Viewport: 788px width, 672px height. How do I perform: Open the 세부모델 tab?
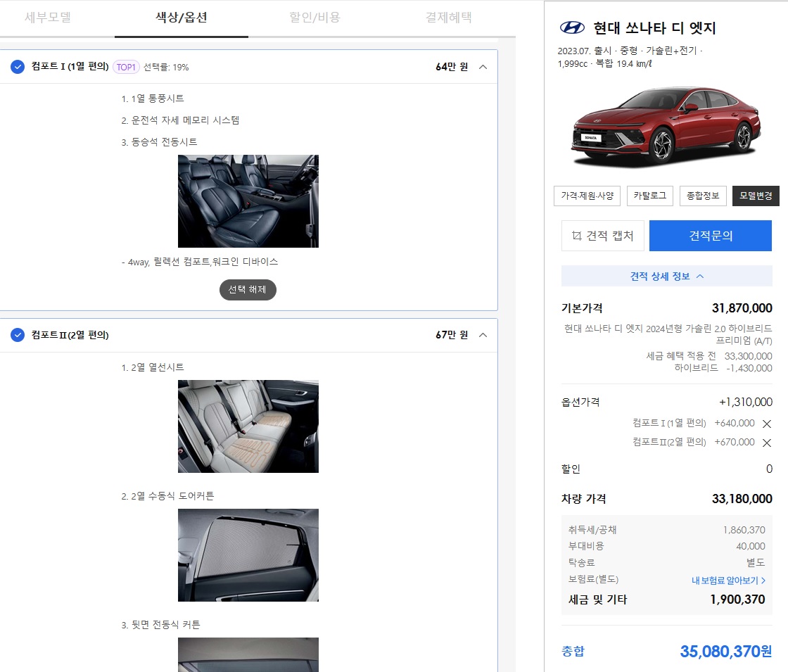(48, 18)
